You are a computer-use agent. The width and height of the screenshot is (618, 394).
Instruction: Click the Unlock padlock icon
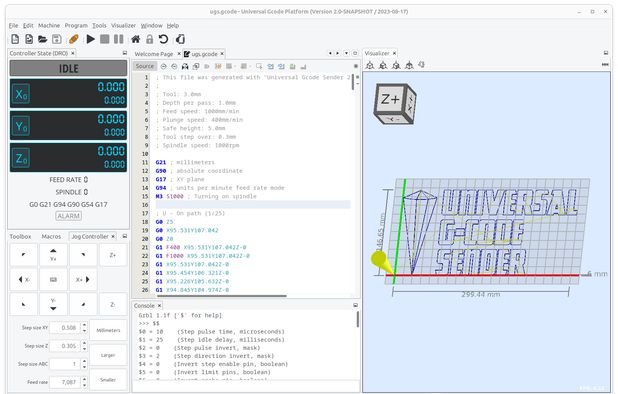[149, 39]
